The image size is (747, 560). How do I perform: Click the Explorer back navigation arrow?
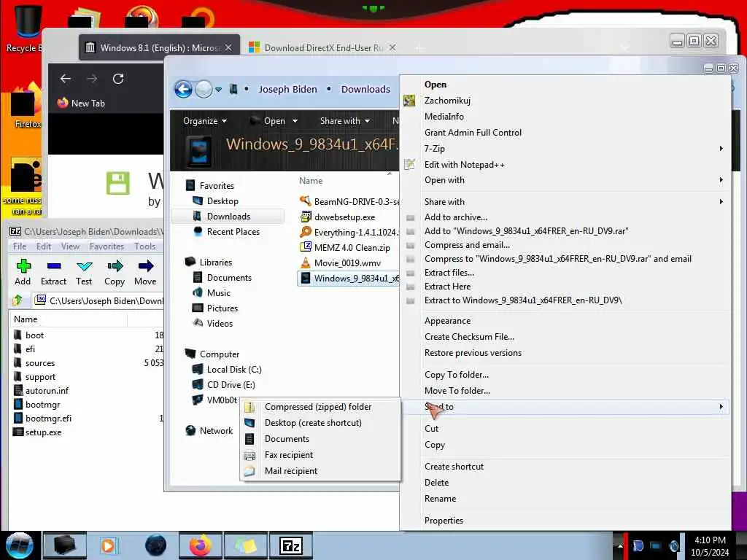click(183, 89)
